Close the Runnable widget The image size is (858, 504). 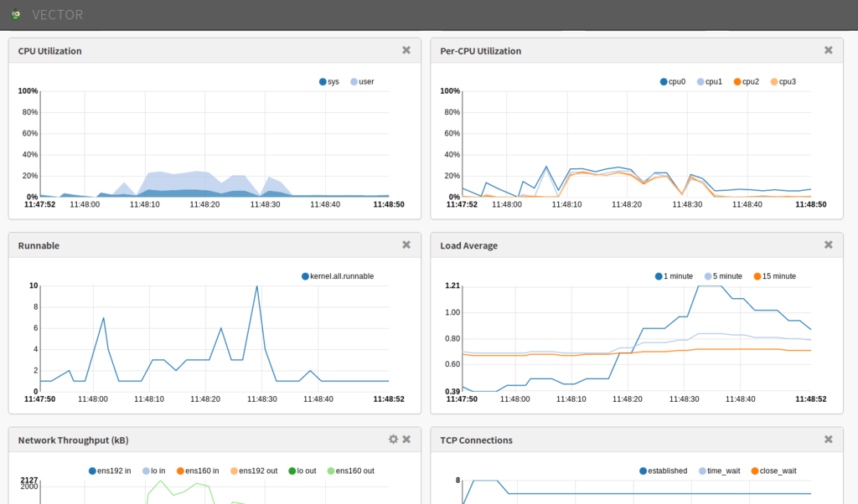coord(406,244)
